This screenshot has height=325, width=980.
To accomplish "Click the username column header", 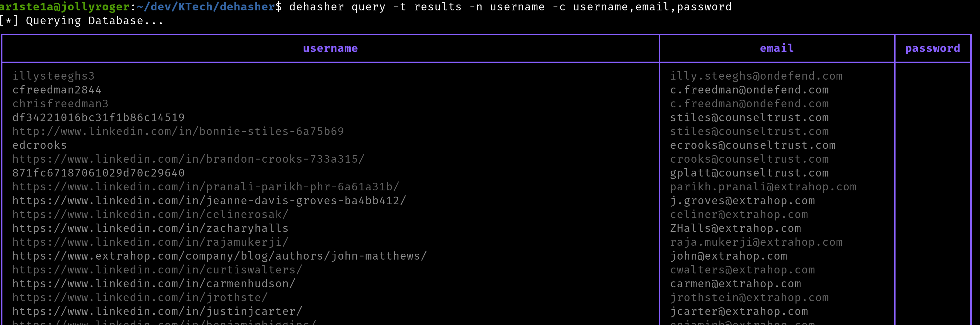I will click(330, 48).
